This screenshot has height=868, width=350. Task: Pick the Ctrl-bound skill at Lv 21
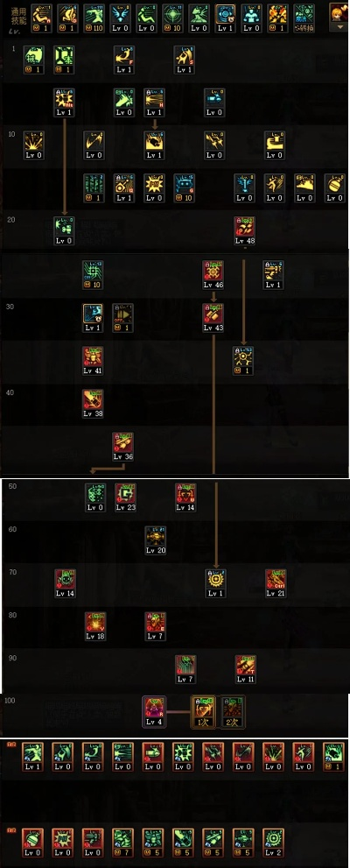tap(276, 579)
